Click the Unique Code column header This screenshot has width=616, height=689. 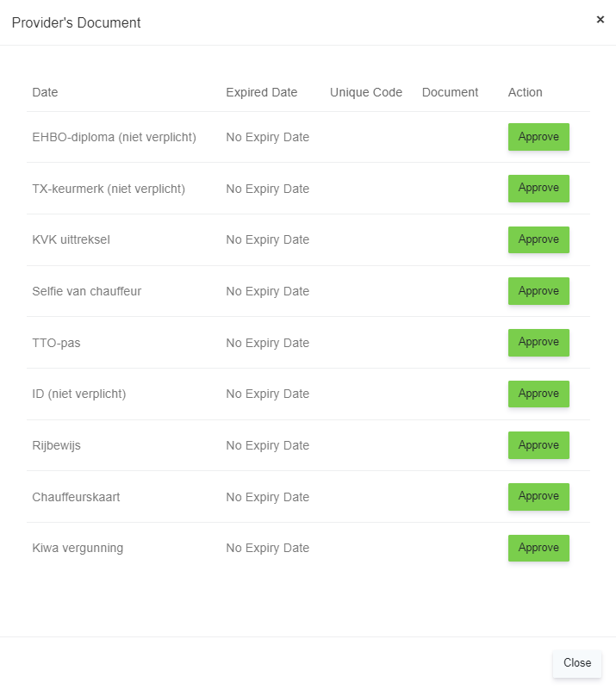(x=366, y=92)
